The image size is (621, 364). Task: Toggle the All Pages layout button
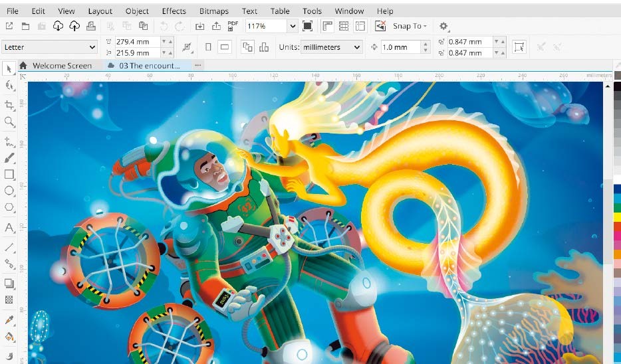point(248,47)
